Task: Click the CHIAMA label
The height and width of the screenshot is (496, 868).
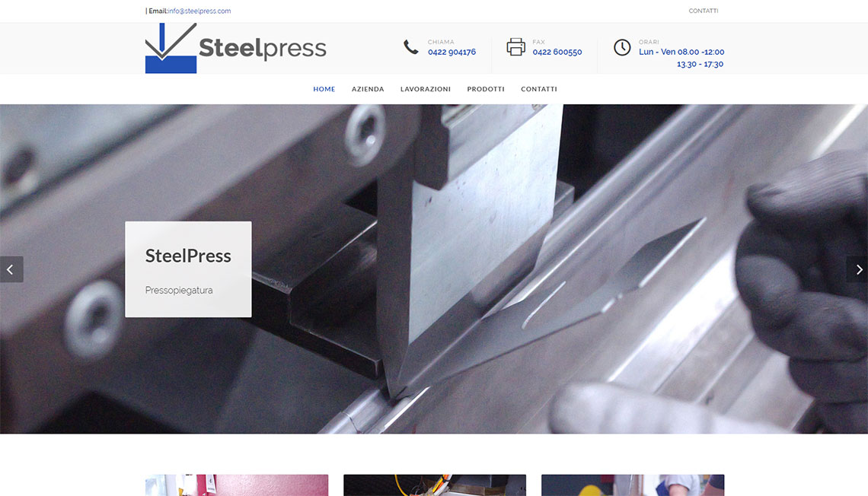Action: (x=441, y=42)
